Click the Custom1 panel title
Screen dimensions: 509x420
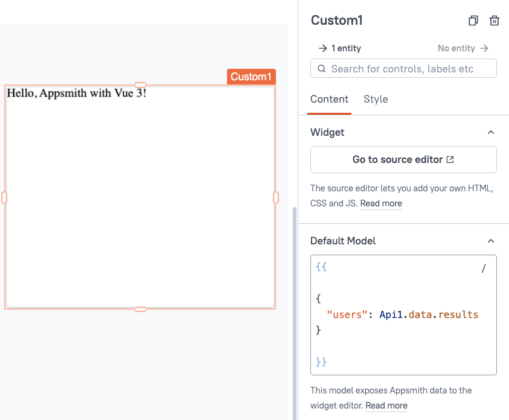point(336,20)
